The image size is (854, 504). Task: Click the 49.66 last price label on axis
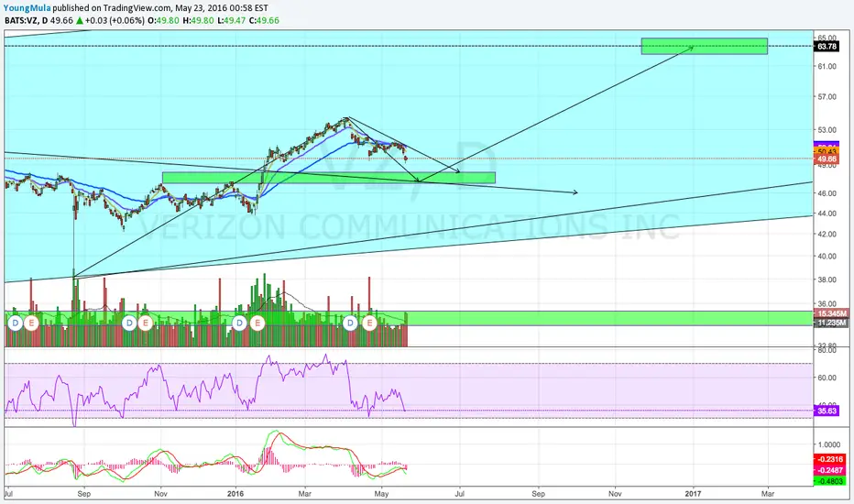[827, 159]
